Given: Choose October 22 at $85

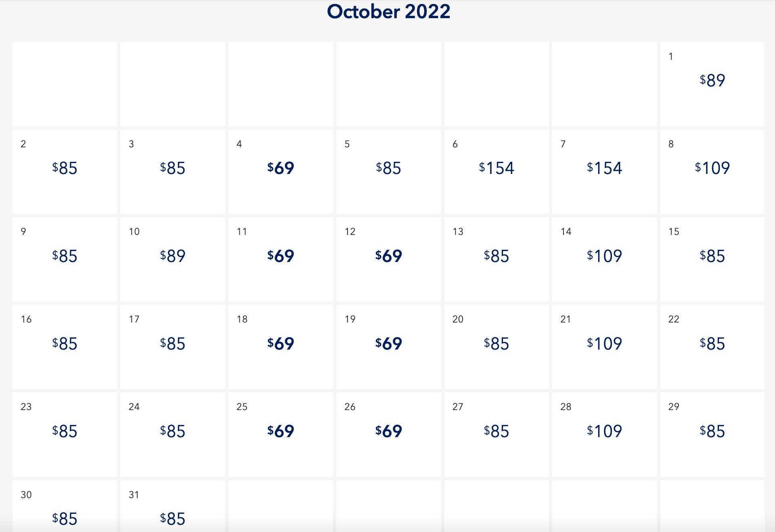Looking at the screenshot, I should (x=712, y=343).
